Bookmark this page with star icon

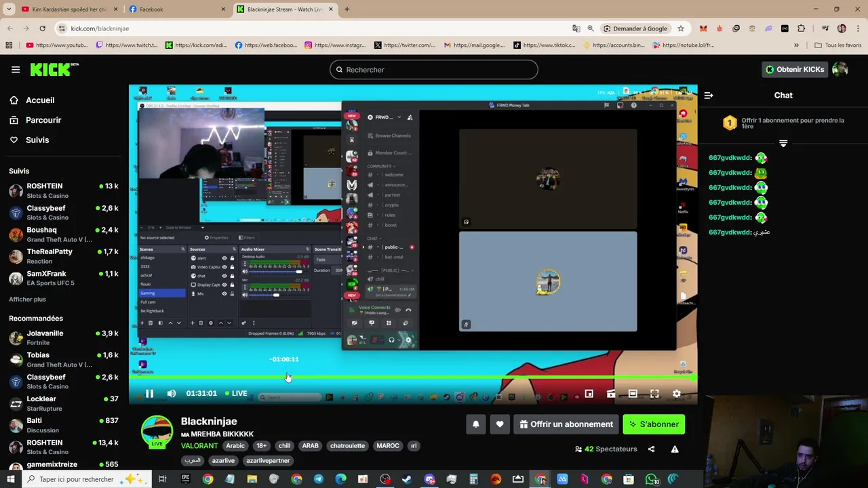[681, 28]
